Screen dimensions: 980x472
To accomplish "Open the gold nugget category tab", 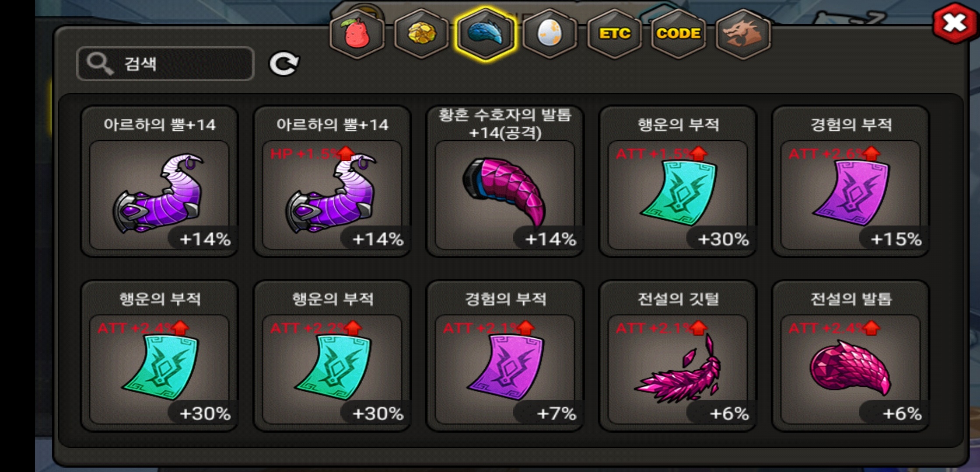I will [x=421, y=34].
